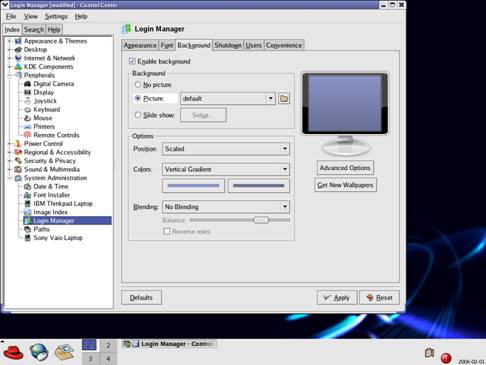Image resolution: width=486 pixels, height=365 pixels.
Task: Expand the Internet & Network tree node
Action: (10, 58)
